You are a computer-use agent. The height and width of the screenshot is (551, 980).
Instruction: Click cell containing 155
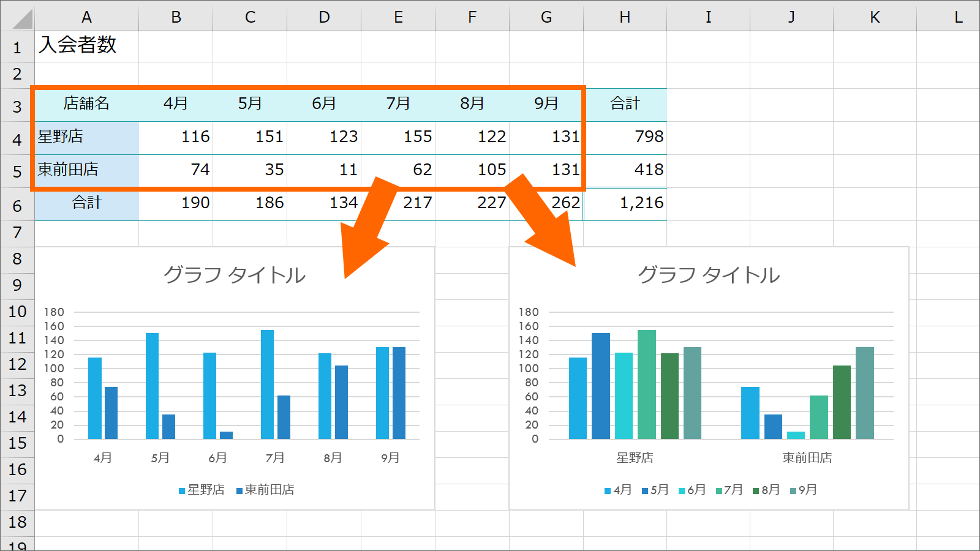click(398, 137)
